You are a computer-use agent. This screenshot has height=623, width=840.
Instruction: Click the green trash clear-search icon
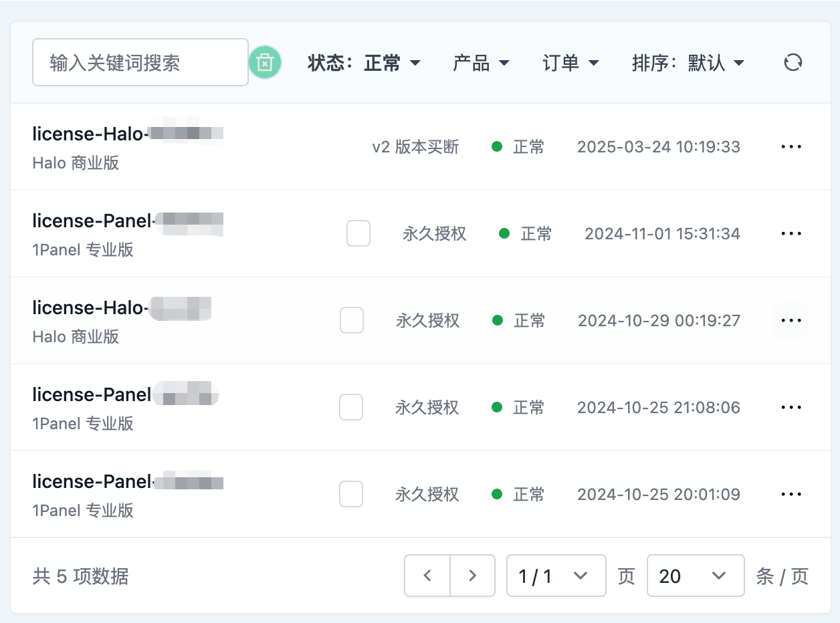(265, 63)
